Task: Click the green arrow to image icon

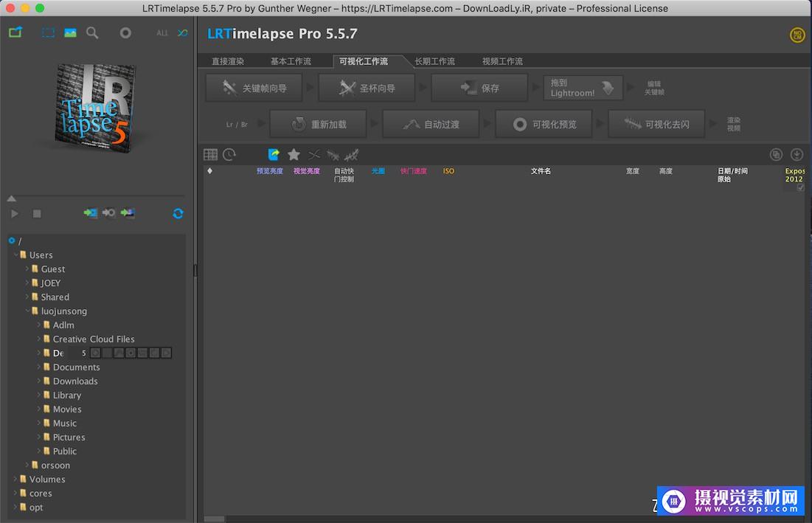Action: pyautogui.click(x=128, y=213)
